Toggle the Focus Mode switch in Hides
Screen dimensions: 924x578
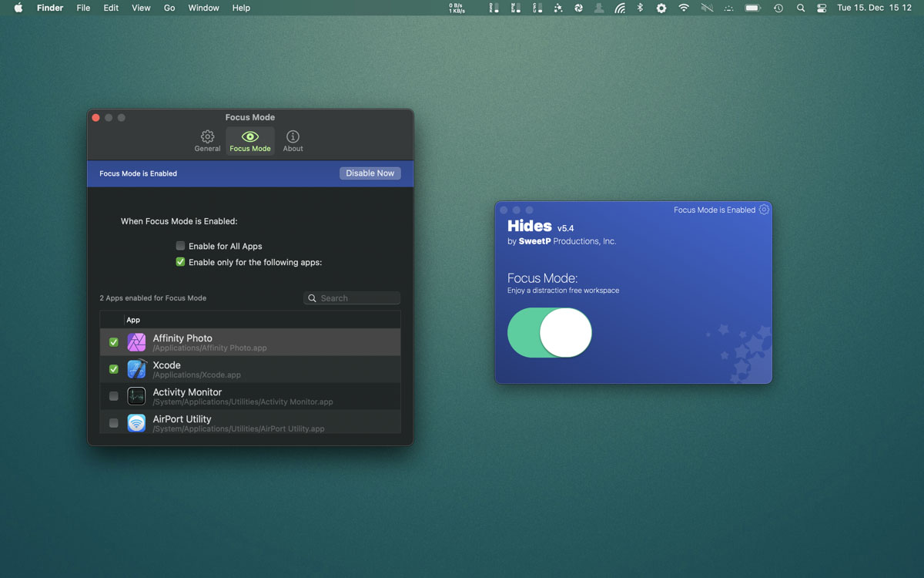(x=550, y=332)
